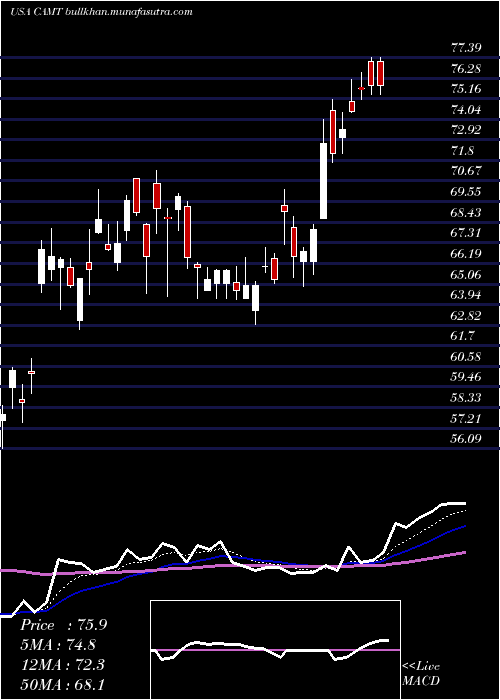
Task: Click the 58.33 price axis label
Action: pos(466,397)
